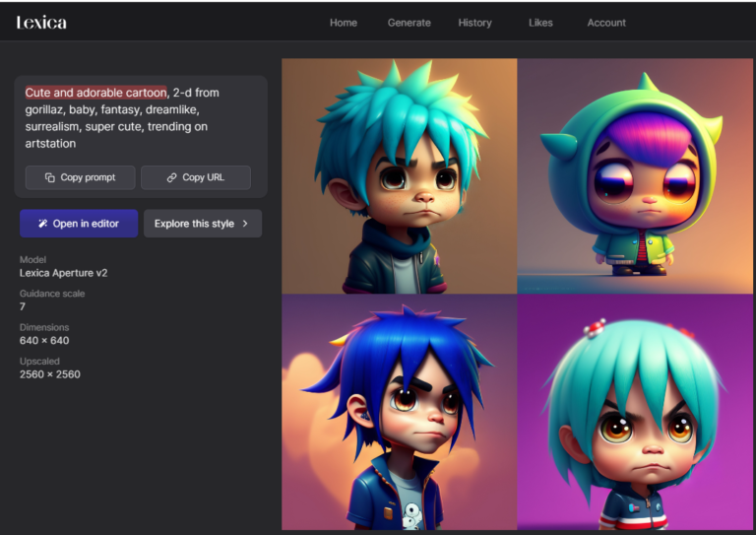Open the green hooded character image
This screenshot has width=756, height=535.
[635, 175]
